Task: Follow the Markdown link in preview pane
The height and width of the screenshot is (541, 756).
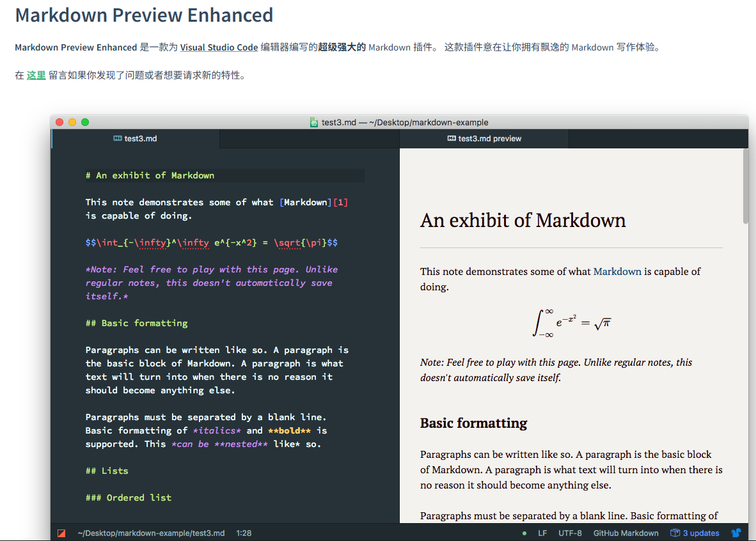Action: (x=617, y=272)
